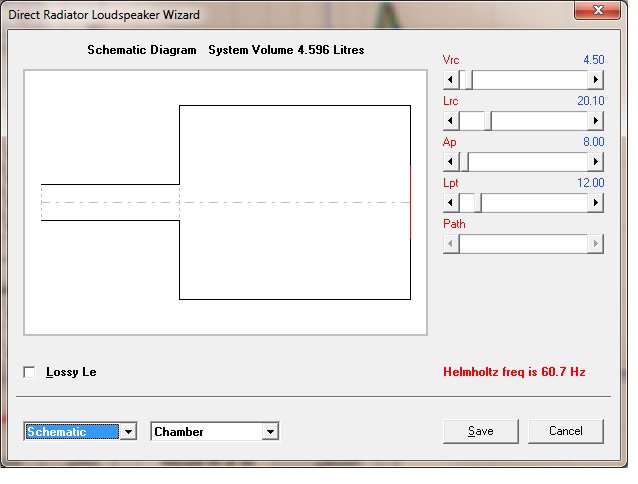Click the left arrow of Ap slider
The width and height of the screenshot is (638, 484).
(x=451, y=162)
